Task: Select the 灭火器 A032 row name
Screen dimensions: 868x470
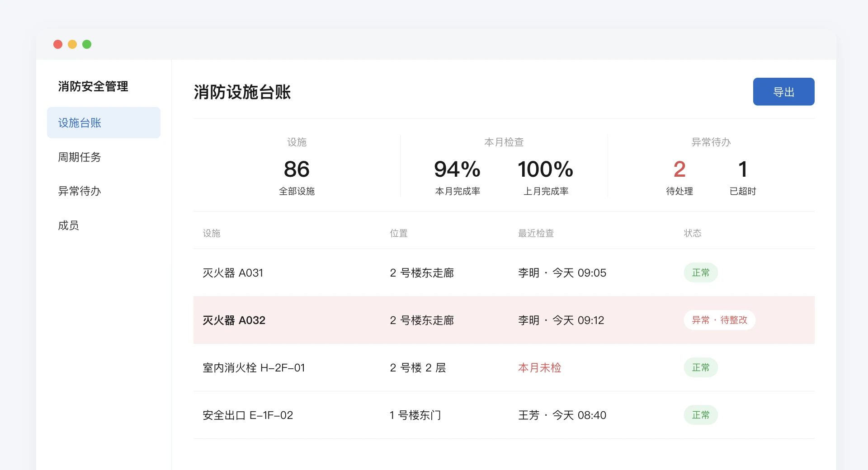Action: [x=234, y=320]
